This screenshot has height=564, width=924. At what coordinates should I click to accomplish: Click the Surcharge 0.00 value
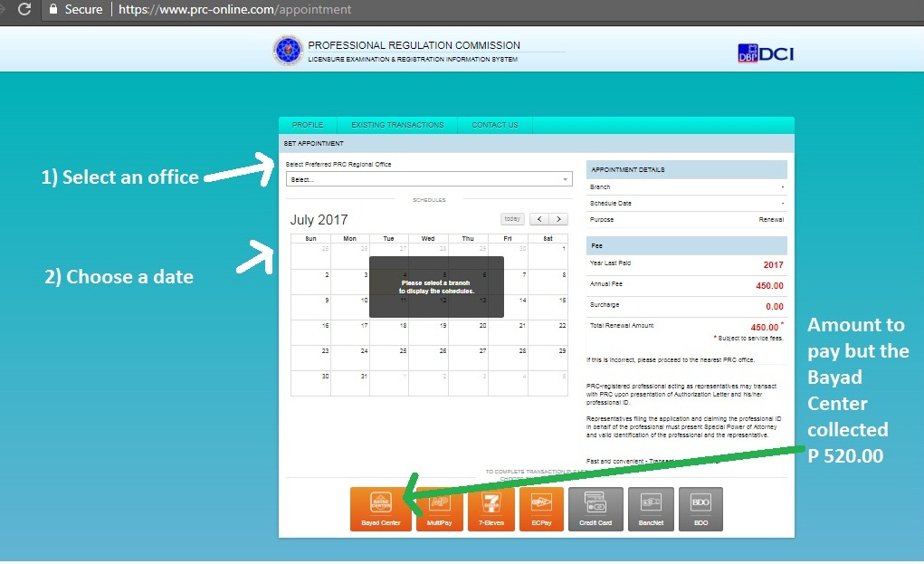pyautogui.click(x=775, y=307)
